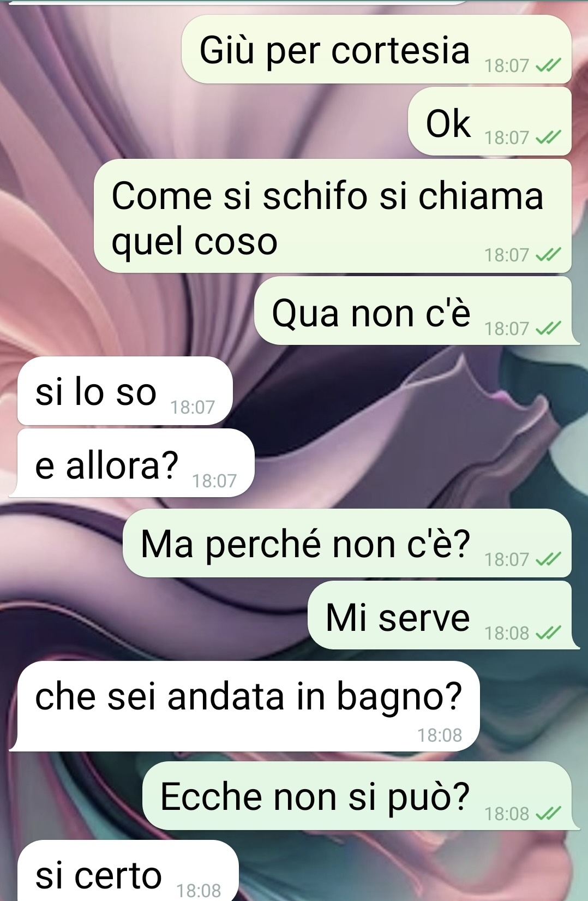588x901 pixels.
Task: Tap read ticks next to 'Qua non c'è'
Action: (548, 329)
